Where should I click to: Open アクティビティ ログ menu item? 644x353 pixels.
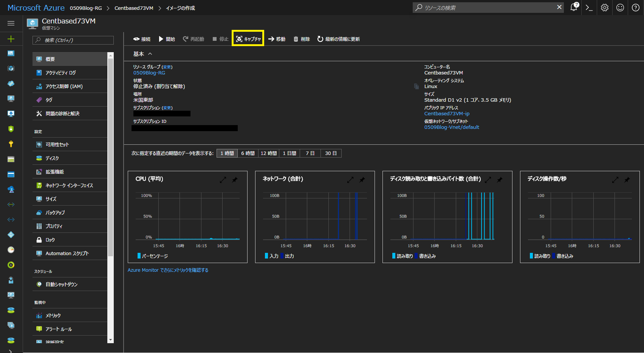70,73
